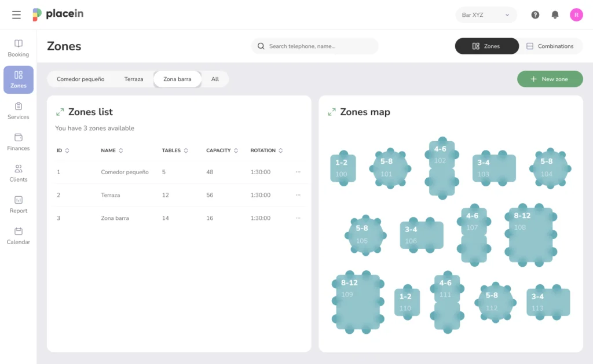Select the Zones view toggle
This screenshot has height=364, width=593.
tap(486, 46)
